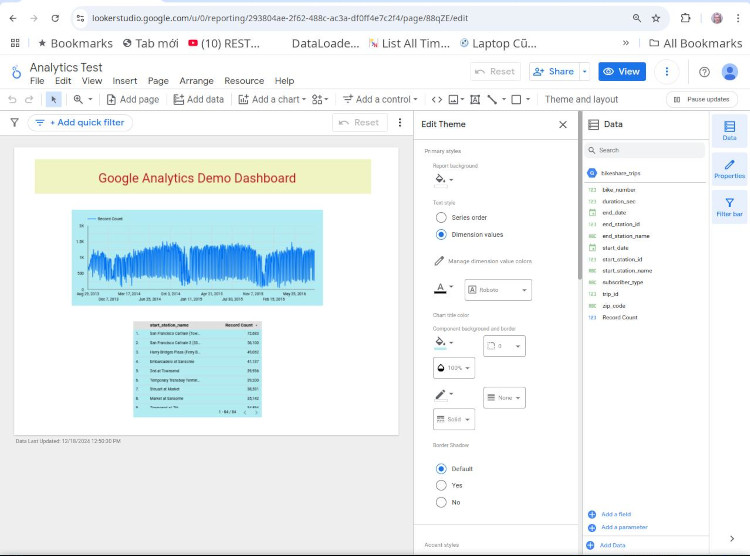Open the File menu
The width and height of the screenshot is (750, 556).
[37, 81]
